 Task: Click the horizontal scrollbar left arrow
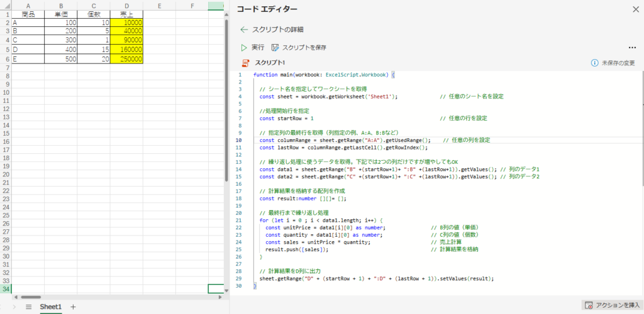point(16,297)
